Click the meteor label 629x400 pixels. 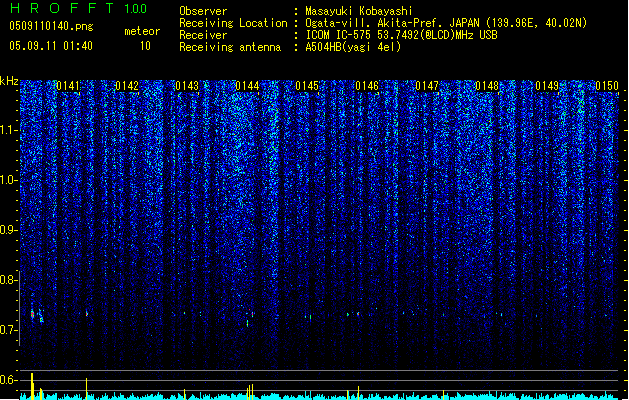point(142,31)
